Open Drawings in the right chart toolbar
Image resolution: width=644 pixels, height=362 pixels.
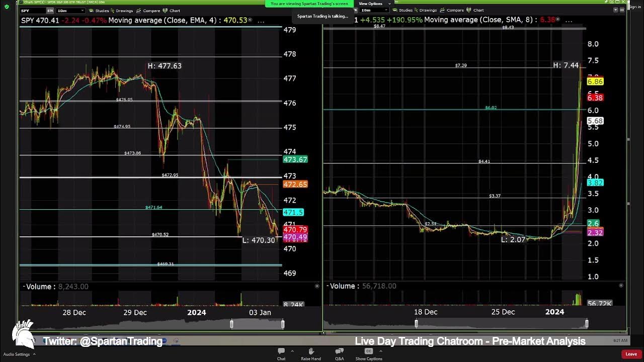click(x=425, y=10)
